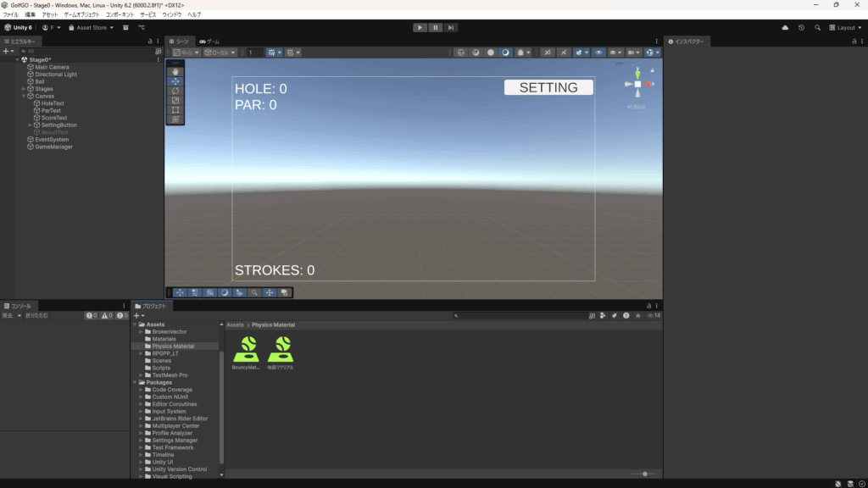The image size is (868, 488).
Task: Adjust the asset icon size slider
Action: click(x=644, y=474)
